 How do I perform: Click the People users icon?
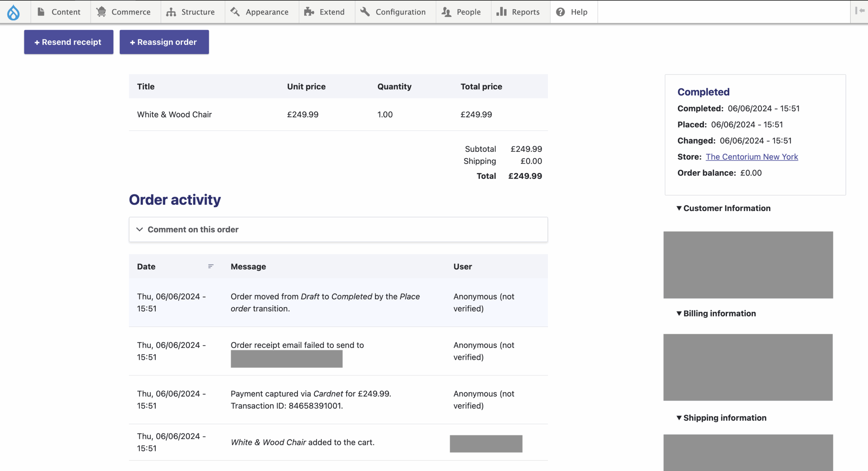point(446,12)
